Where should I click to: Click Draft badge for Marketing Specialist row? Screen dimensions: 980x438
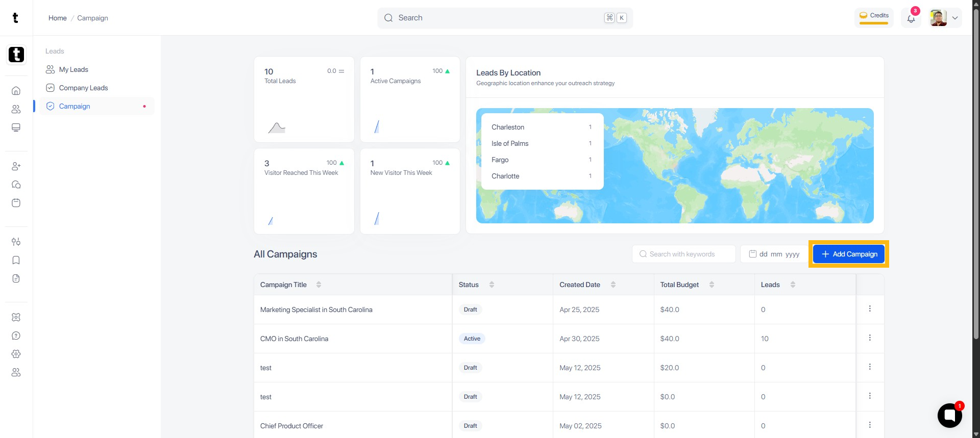[470, 310]
